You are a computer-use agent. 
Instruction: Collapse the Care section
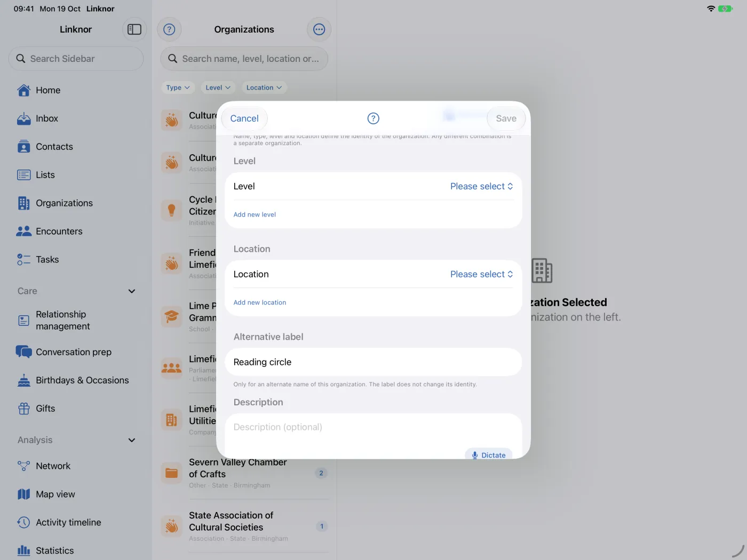(132, 291)
